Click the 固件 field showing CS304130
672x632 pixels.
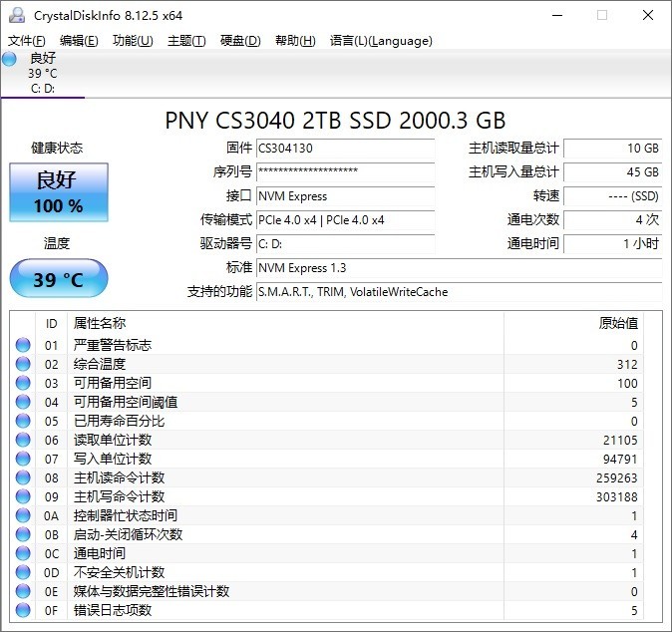pos(345,149)
